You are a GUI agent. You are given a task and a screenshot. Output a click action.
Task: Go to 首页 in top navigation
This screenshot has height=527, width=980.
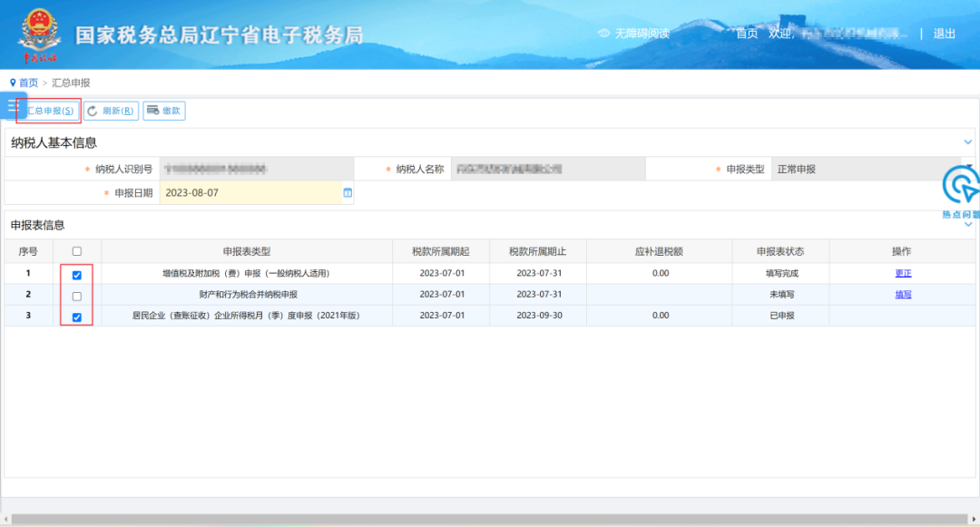[x=746, y=34]
